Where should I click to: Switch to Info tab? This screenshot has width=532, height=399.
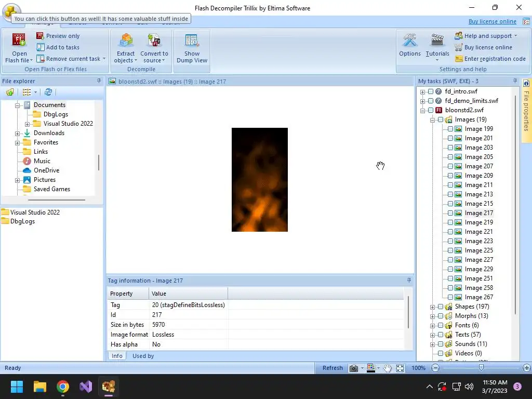point(117,356)
